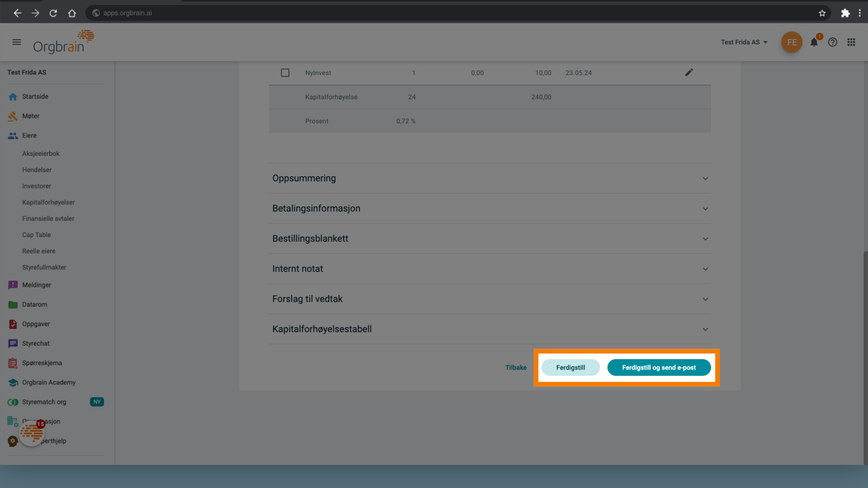The height and width of the screenshot is (488, 868).
Task: Bookmark page with the star icon
Action: pyautogui.click(x=822, y=13)
